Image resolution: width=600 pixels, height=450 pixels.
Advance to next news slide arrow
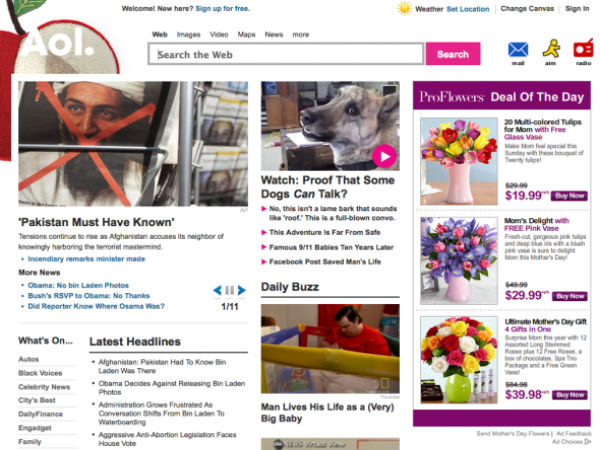coord(241,290)
